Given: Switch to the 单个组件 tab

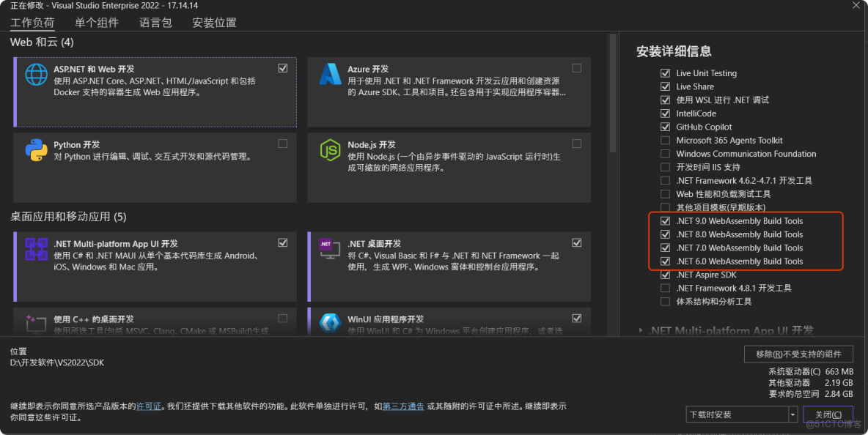Looking at the screenshot, I should pos(96,23).
